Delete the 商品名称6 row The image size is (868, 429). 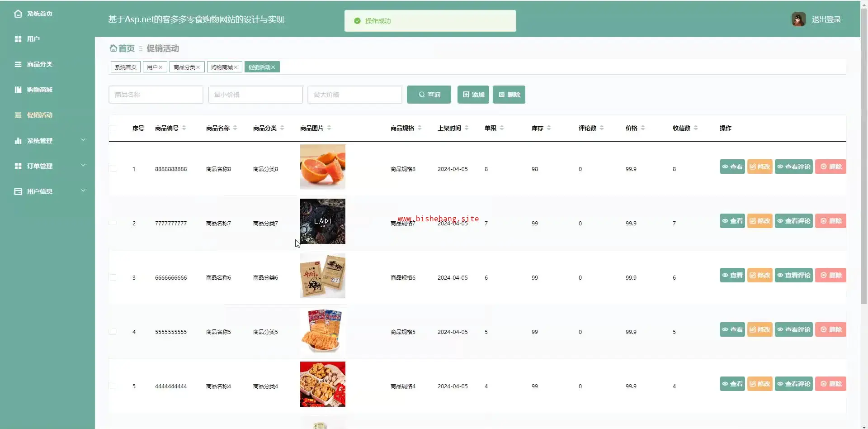tap(831, 275)
